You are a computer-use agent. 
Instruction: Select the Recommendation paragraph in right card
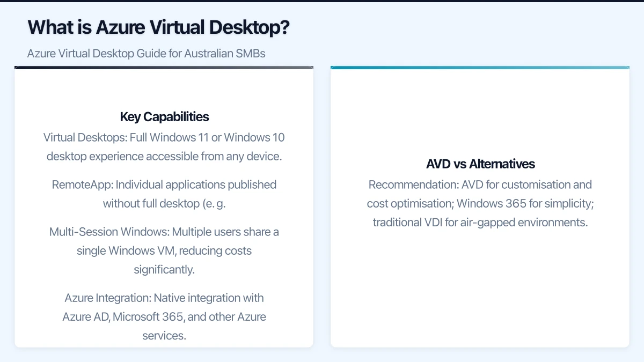click(480, 203)
